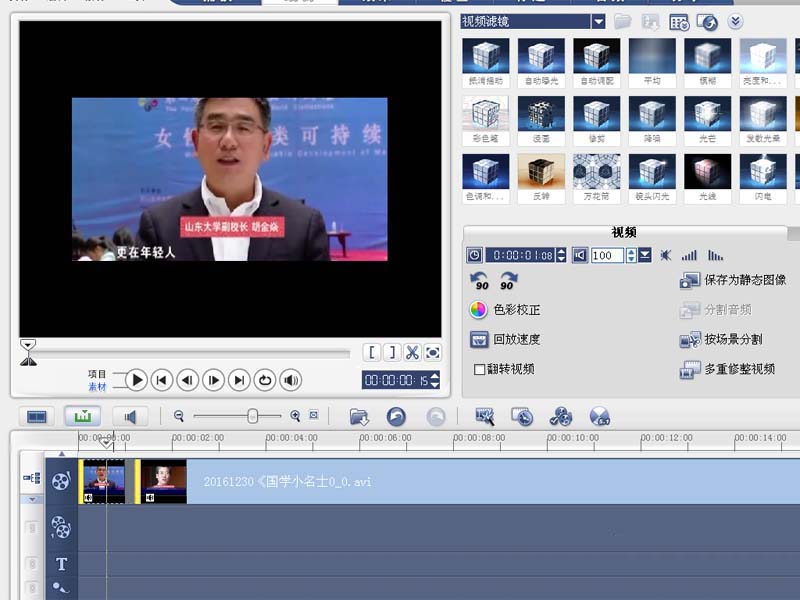The image size is (800, 600).
Task: Click the timeline zoom slider handle
Action: pyautogui.click(x=253, y=416)
